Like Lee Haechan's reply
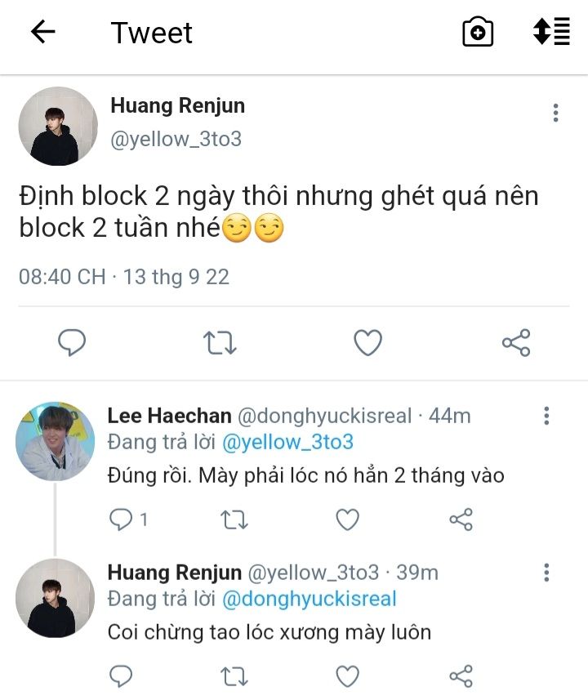This screenshot has height=700, width=588. pyautogui.click(x=348, y=519)
